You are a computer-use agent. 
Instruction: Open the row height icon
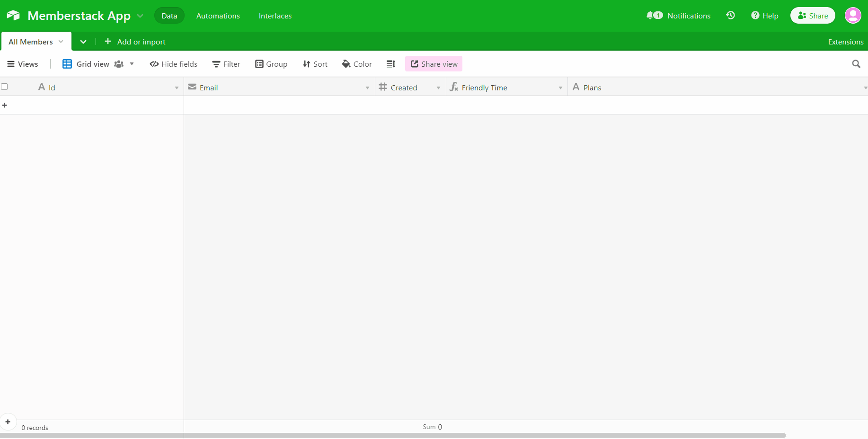(x=391, y=64)
